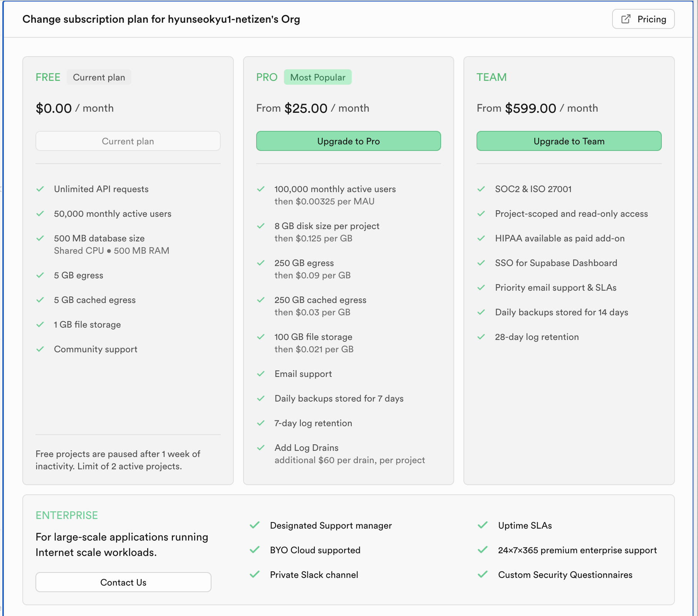Screen dimensions: 698x616
Task: Click the checkmark beside Unlimited API requests
Action: tap(40, 189)
